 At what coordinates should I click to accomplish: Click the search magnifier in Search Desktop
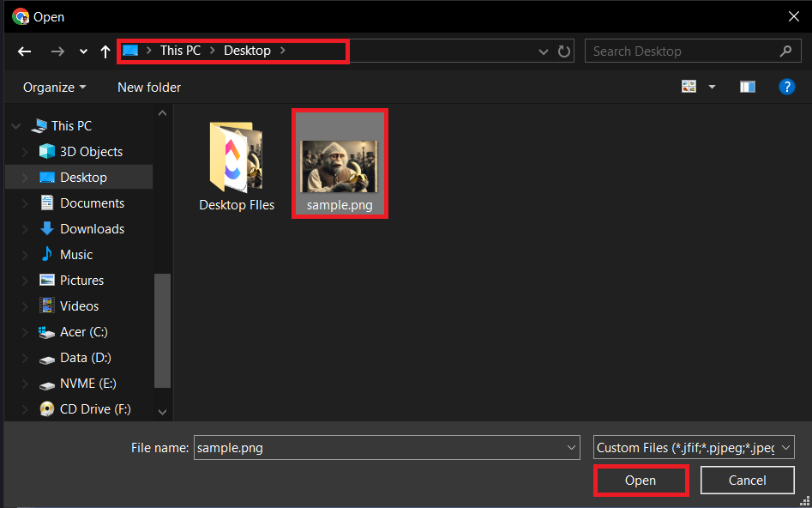[x=785, y=51]
